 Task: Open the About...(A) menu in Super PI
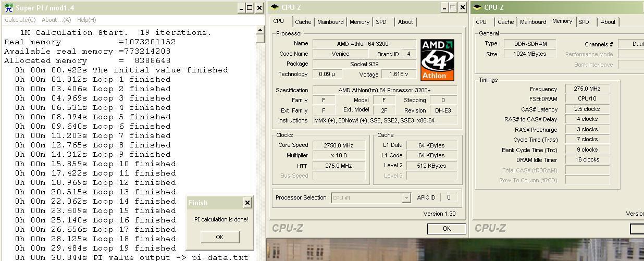pos(56,20)
